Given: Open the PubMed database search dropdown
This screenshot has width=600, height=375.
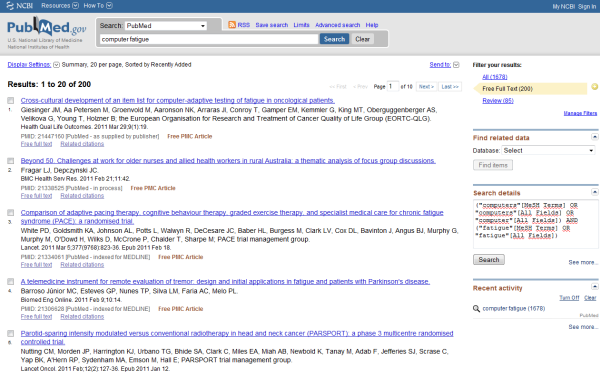Looking at the screenshot, I should [166, 26].
